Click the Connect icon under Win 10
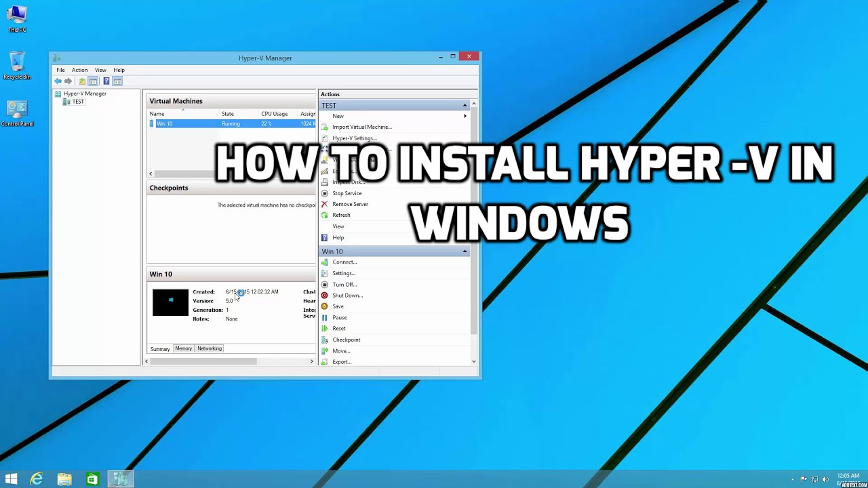 [325, 262]
